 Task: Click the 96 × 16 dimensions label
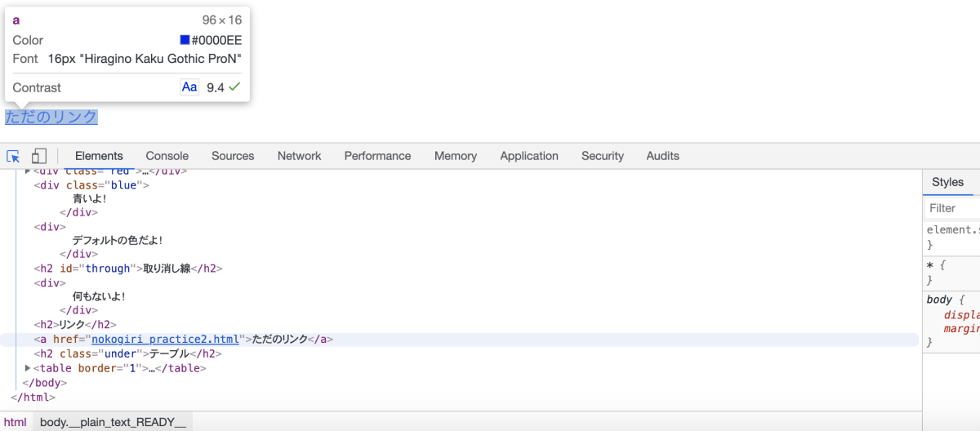[222, 20]
